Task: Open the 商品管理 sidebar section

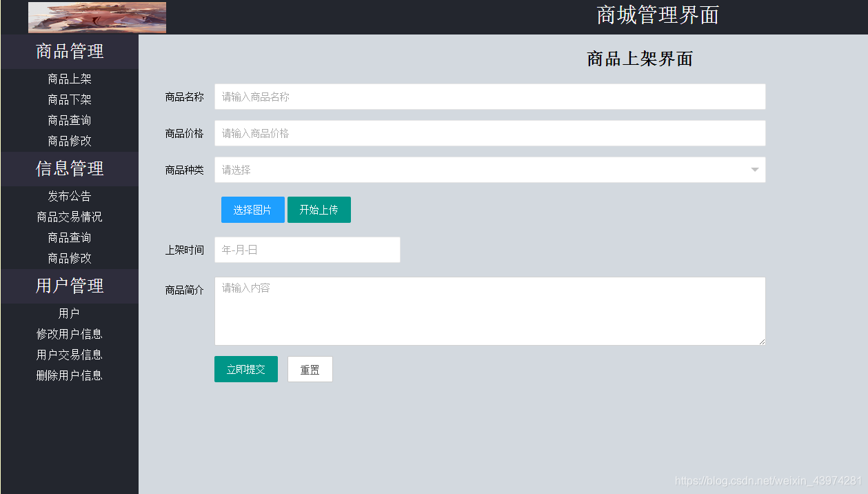Action: (x=70, y=52)
